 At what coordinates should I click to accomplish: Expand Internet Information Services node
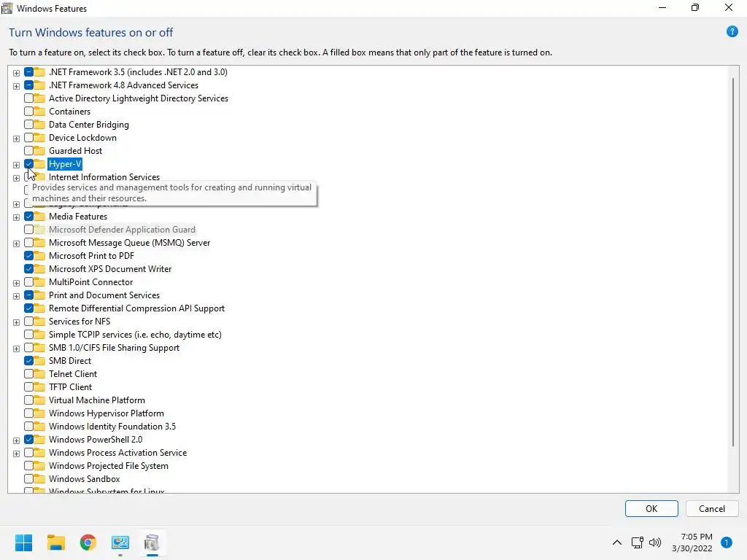click(16, 178)
